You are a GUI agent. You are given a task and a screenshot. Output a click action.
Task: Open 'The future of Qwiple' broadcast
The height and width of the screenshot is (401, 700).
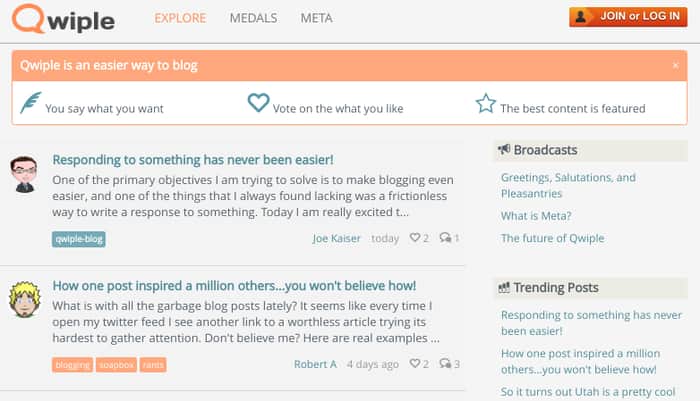coord(552,238)
